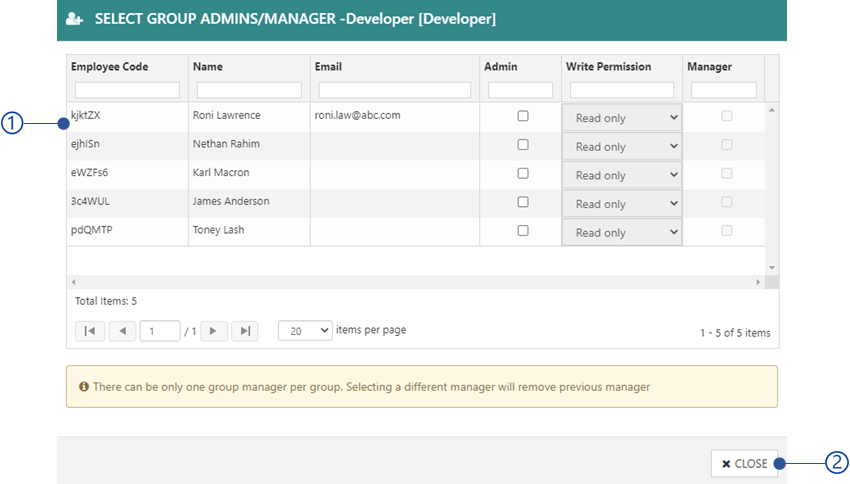The width and height of the screenshot is (850, 484).
Task: Open Write Permission dropdown for Nethan Rahim
Action: click(x=622, y=146)
